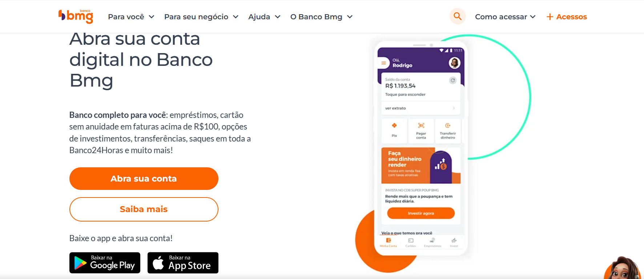The image size is (644, 279).
Task: Click the plus icon beside Acessos
Action: tap(550, 17)
